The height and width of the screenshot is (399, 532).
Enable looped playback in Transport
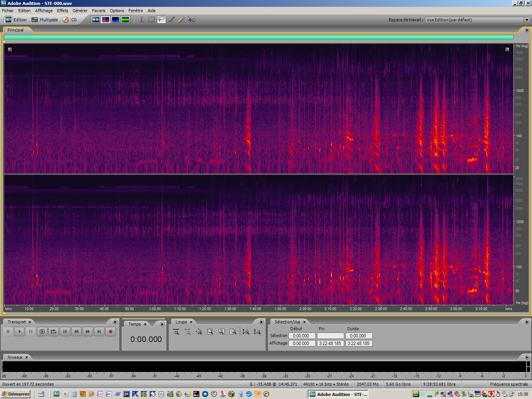pos(54,331)
